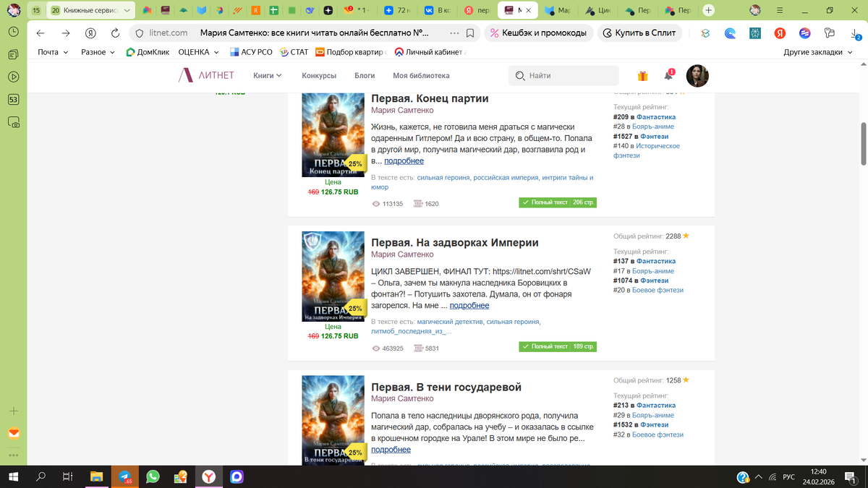The width and height of the screenshot is (868, 488).
Task: Open book title Первая. В тени государевой
Action: point(446,388)
